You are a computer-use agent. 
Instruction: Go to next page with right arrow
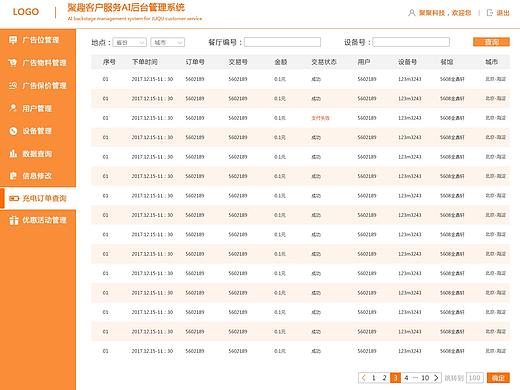point(436,378)
